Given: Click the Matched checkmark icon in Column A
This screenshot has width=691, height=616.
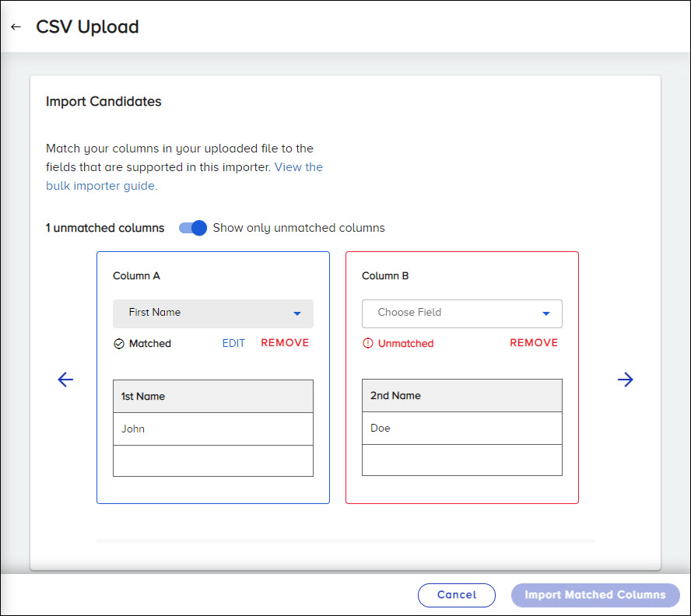Looking at the screenshot, I should (x=120, y=343).
